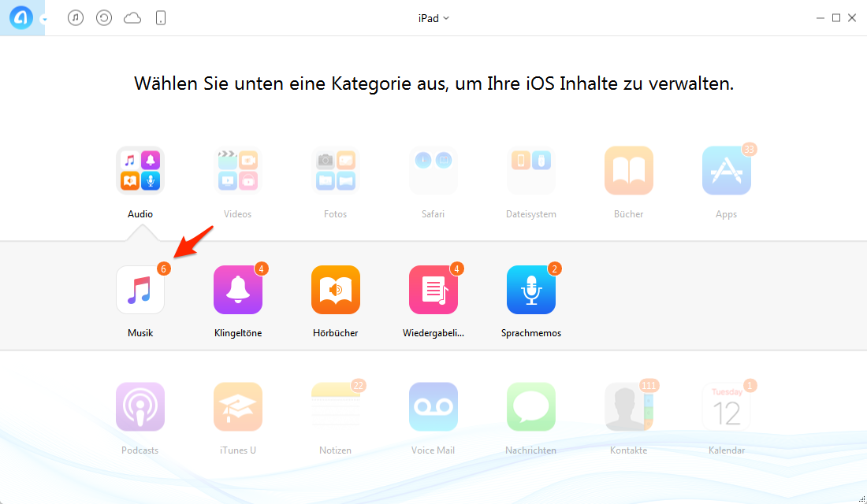Open the Hörbücher category
The height and width of the screenshot is (504, 867).
(x=336, y=290)
